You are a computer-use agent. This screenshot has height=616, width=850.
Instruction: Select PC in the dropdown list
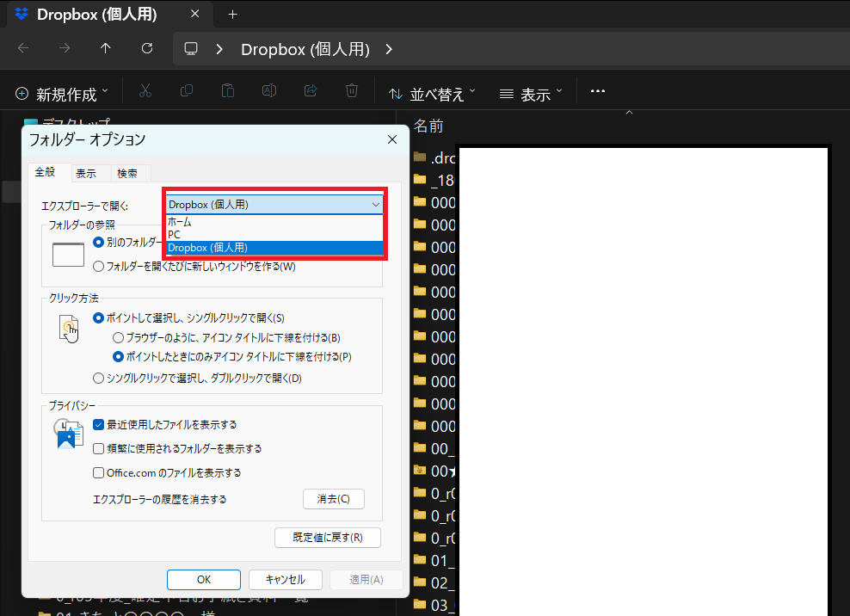click(x=175, y=234)
